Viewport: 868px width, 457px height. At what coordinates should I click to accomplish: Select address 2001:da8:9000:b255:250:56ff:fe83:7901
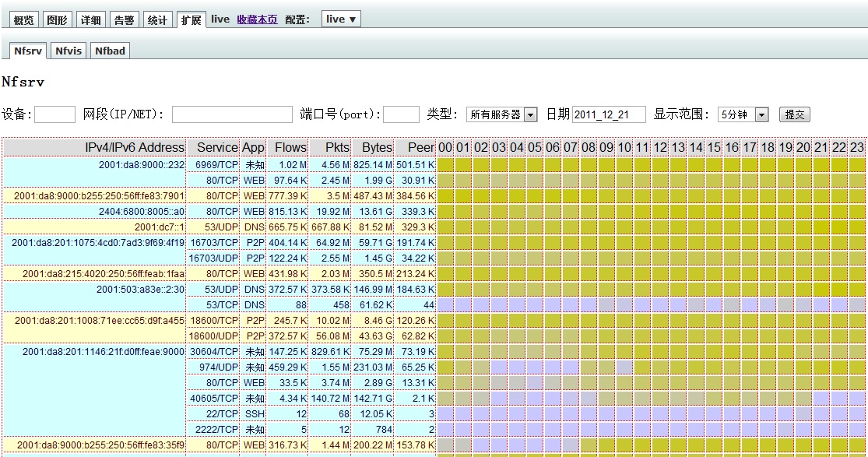(x=100, y=196)
